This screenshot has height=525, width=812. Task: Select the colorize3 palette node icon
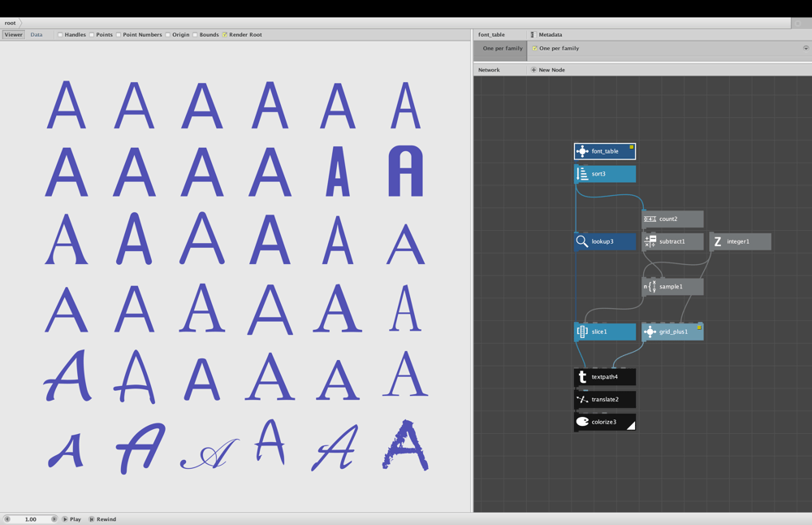(582, 422)
